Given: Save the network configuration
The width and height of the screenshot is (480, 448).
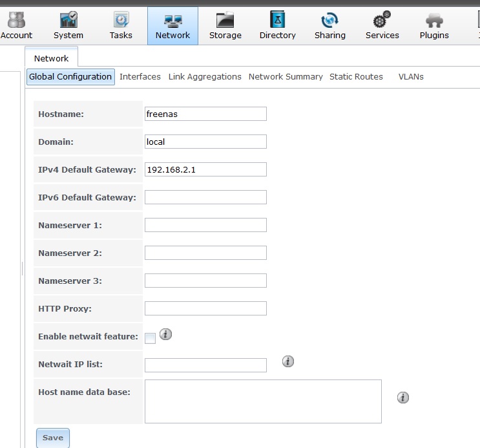Looking at the screenshot, I should (x=53, y=438).
